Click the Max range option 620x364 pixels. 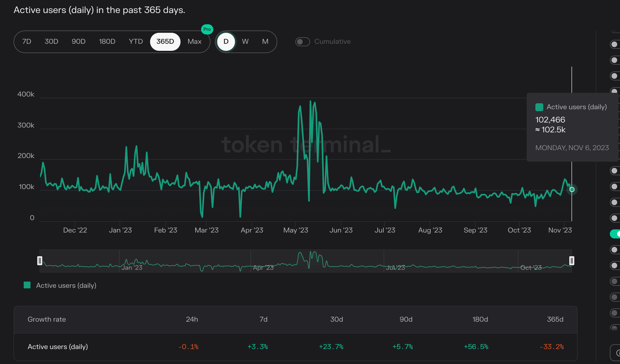click(x=194, y=42)
